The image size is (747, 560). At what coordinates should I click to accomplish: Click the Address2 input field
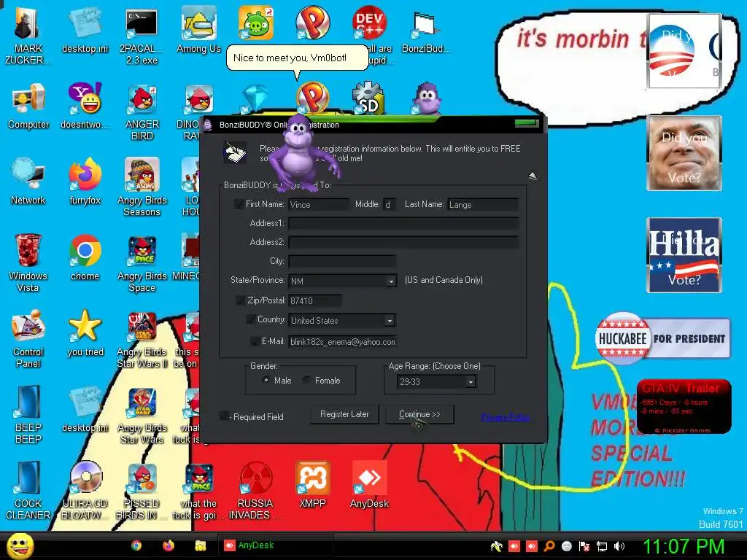403,242
